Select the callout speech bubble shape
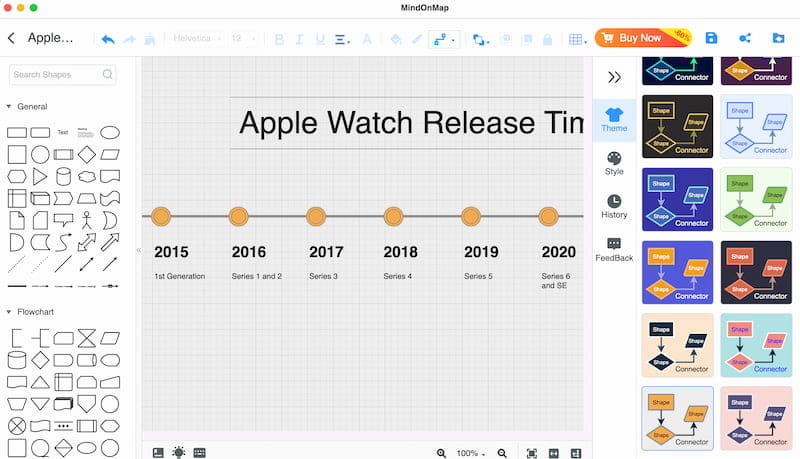The width and height of the screenshot is (800, 459). tap(63, 220)
